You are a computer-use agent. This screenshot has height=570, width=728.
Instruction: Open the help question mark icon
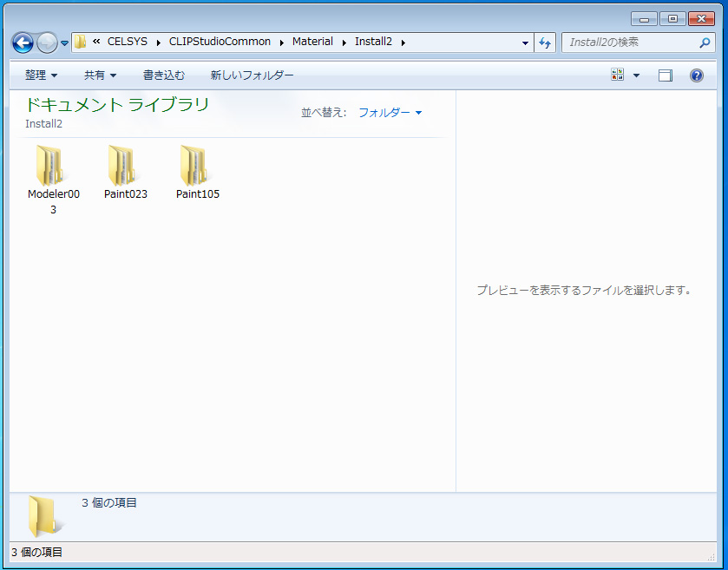[x=696, y=75]
